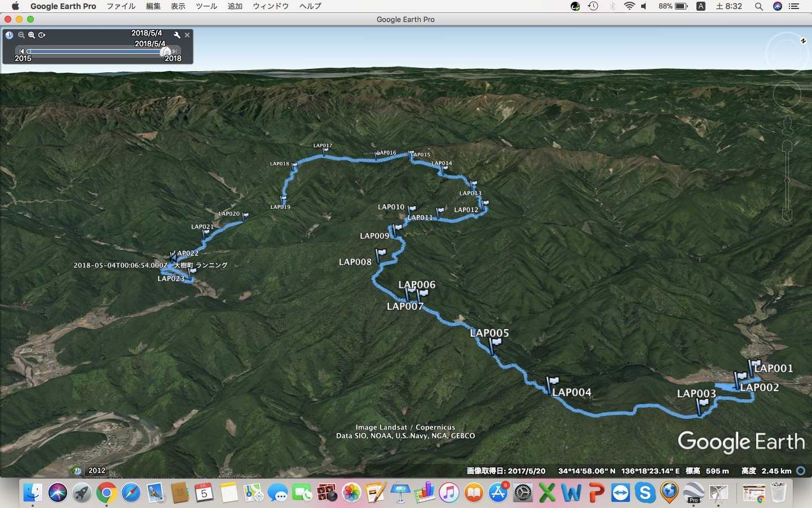Close the time slider panel

coord(187,35)
